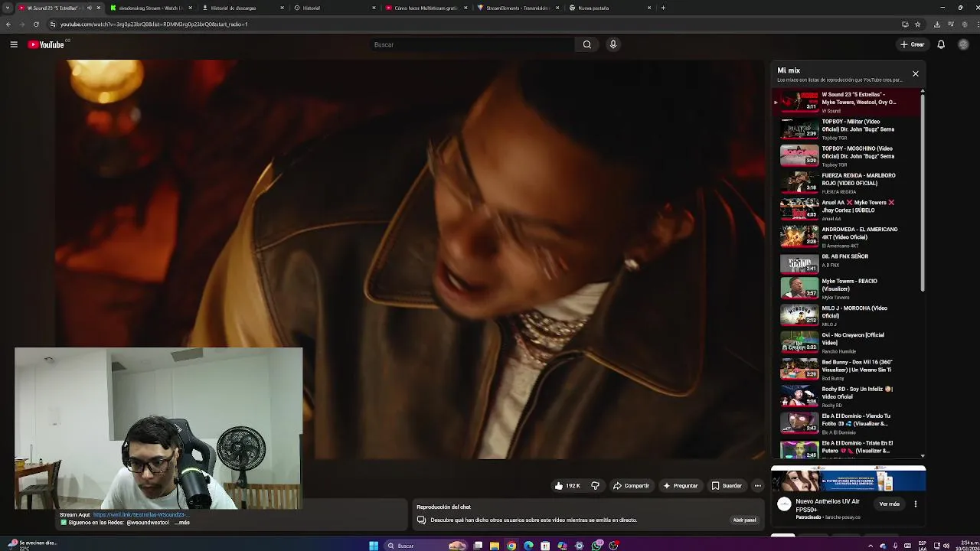The height and width of the screenshot is (551, 980).
Task: Dislike the video
Action: pos(595,486)
